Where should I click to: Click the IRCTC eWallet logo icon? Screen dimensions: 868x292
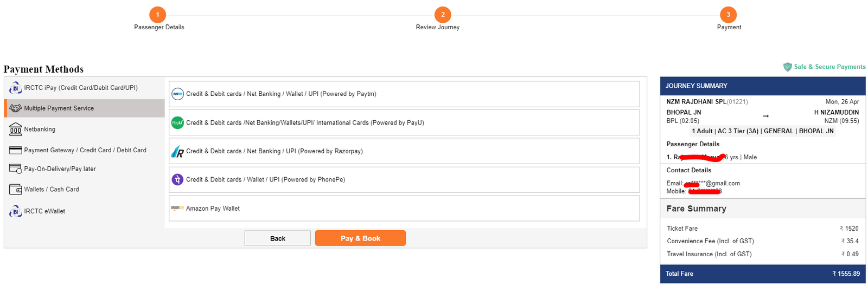(15, 211)
